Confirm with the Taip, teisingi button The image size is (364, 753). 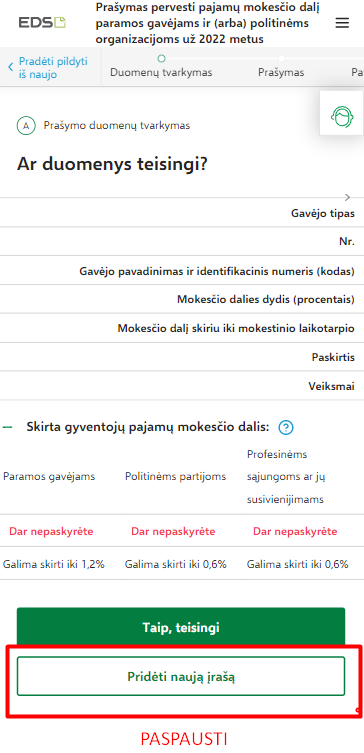tap(181, 627)
